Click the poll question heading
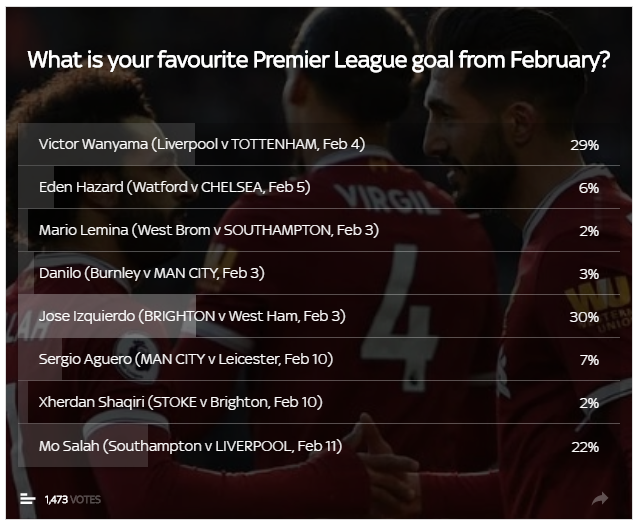The width and height of the screenshot is (642, 531). [319, 60]
